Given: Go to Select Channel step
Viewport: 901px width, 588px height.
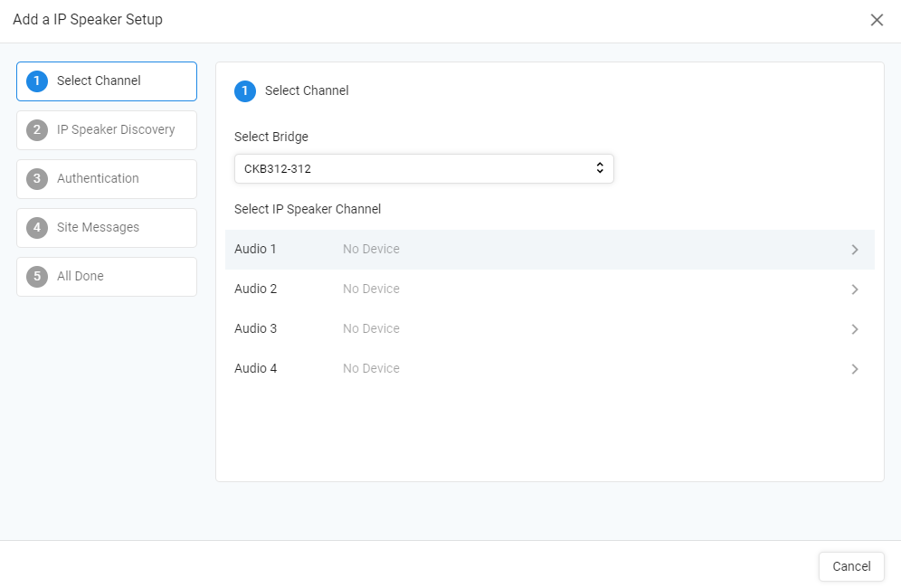Looking at the screenshot, I should click(x=107, y=81).
